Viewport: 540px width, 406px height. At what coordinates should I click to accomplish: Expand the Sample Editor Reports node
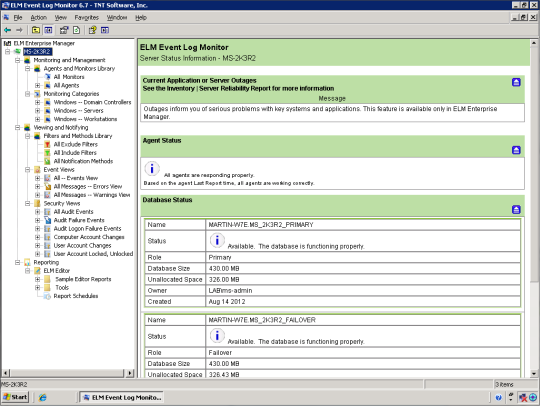click(38, 279)
